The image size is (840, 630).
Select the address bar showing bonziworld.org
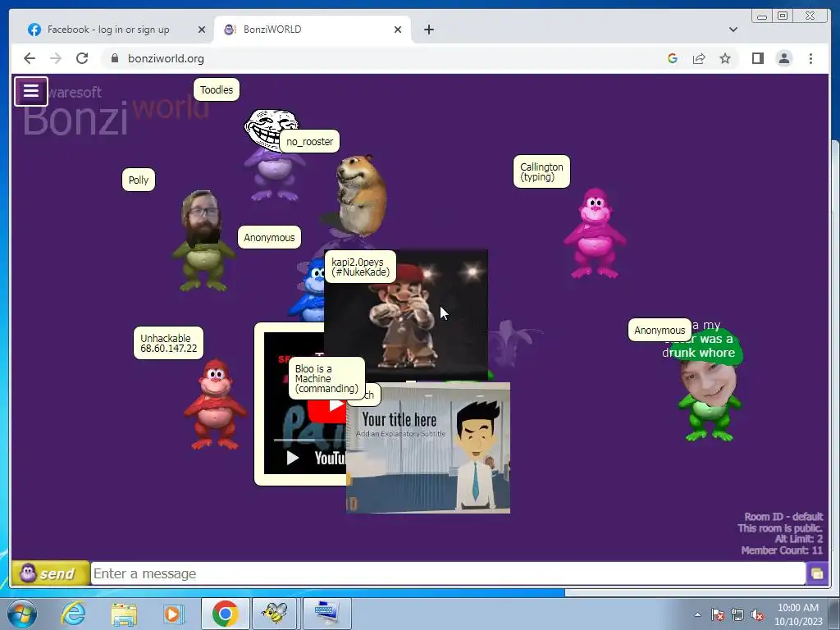(386, 58)
